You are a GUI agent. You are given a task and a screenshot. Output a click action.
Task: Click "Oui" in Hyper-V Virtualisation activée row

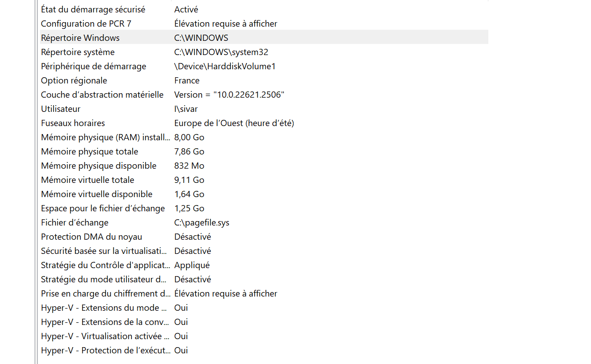point(181,336)
